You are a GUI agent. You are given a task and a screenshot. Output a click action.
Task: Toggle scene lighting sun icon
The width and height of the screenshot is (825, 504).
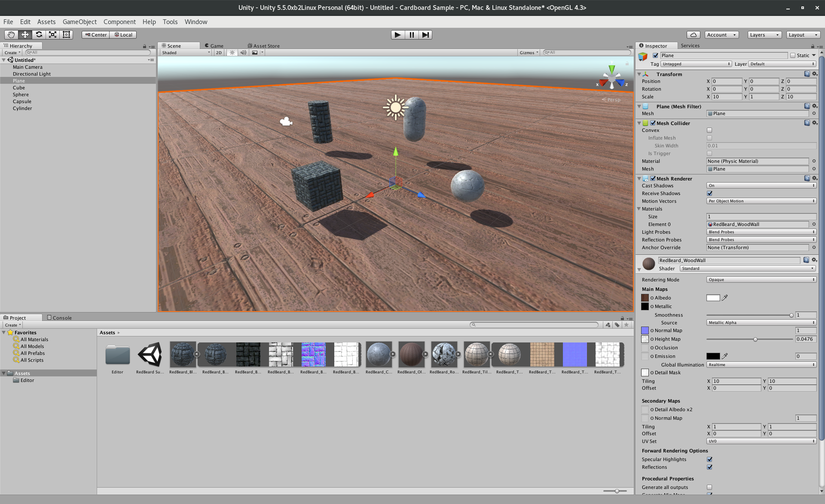click(232, 53)
